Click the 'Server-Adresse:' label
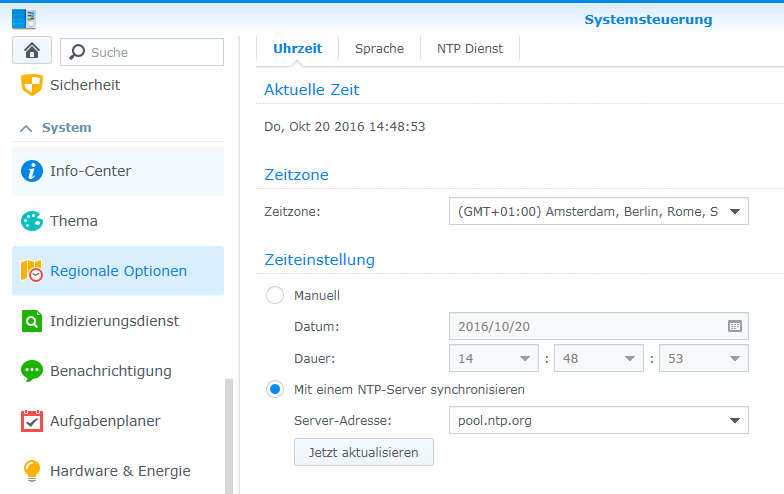 click(342, 420)
